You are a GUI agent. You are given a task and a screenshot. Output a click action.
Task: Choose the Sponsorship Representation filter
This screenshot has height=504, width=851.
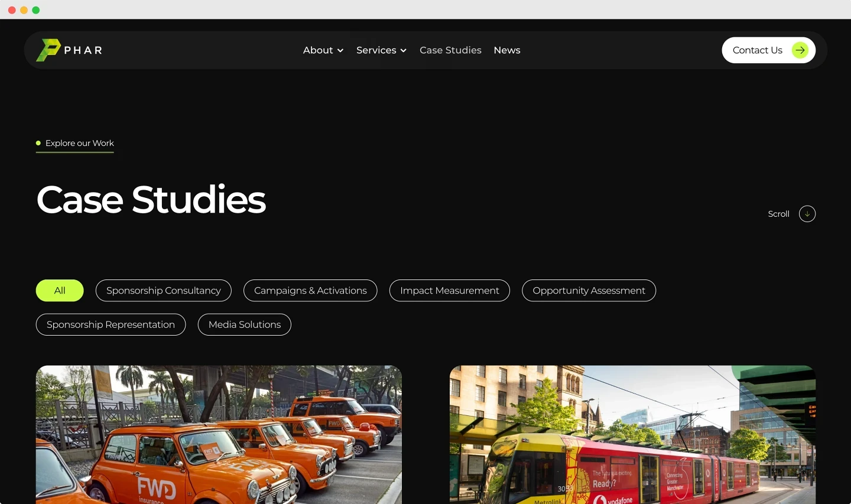(111, 324)
